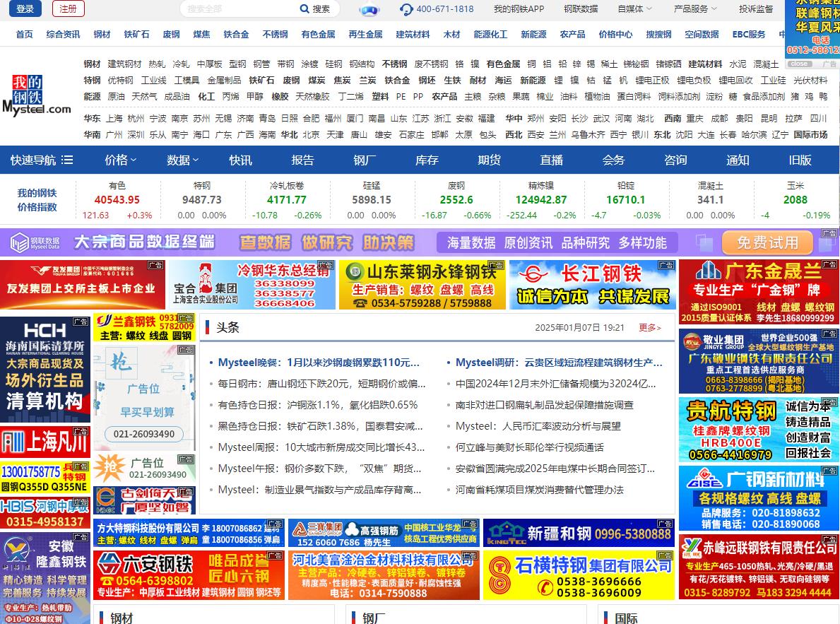
Task: Open the 山东莱钢永锋钢铁 ad banner
Action: [422, 285]
